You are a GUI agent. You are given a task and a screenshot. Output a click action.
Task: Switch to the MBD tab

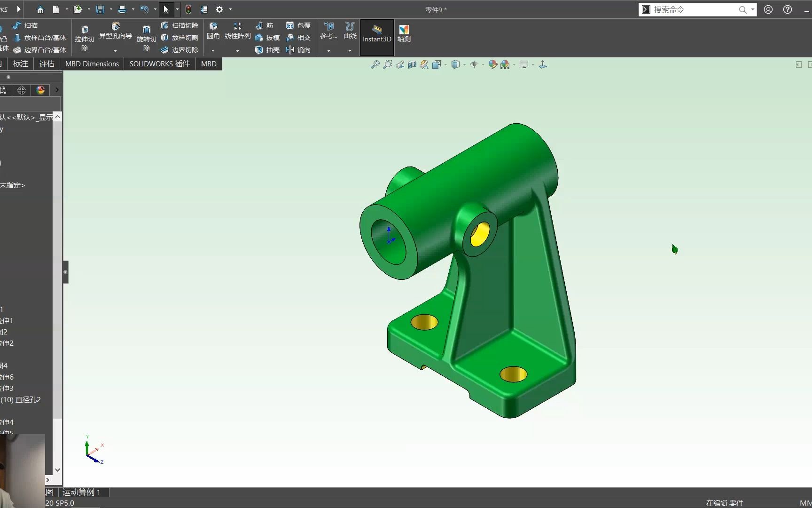pos(209,64)
